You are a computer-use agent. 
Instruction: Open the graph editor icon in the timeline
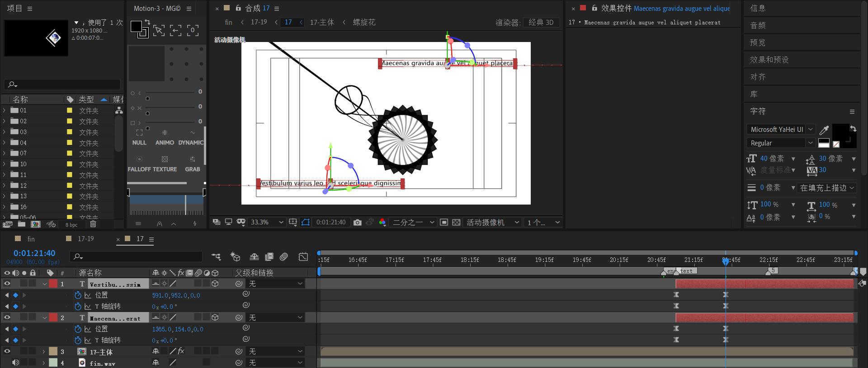coord(303,257)
